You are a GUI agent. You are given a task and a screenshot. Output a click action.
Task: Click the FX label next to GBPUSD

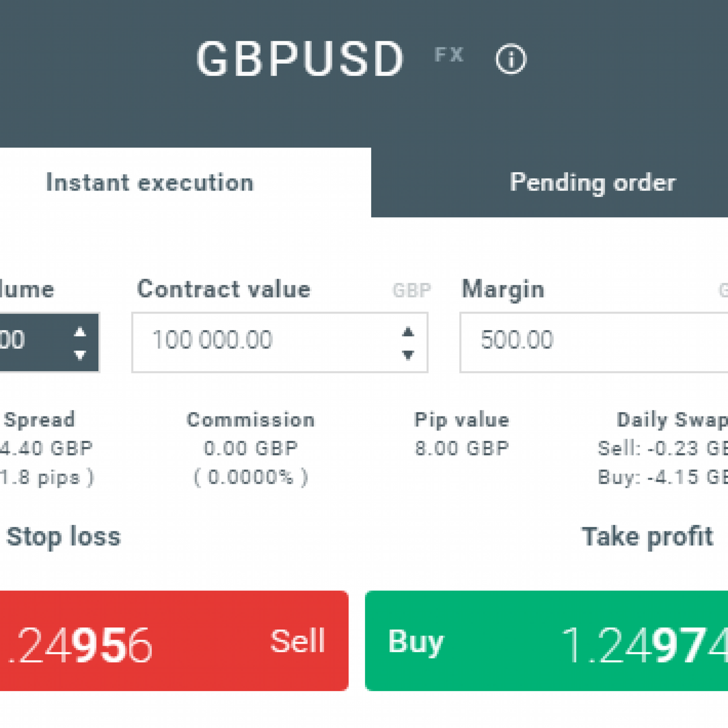pos(449,55)
